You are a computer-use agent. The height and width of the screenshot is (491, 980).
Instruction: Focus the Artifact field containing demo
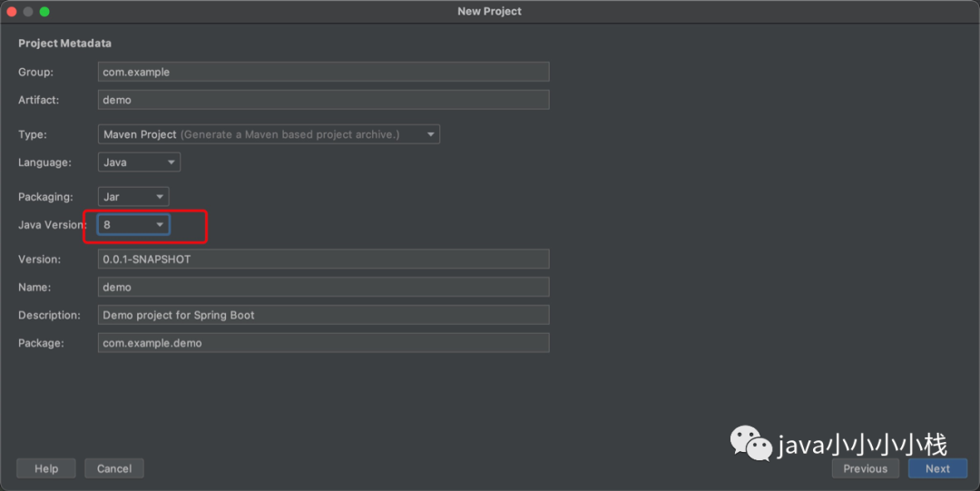tap(324, 100)
